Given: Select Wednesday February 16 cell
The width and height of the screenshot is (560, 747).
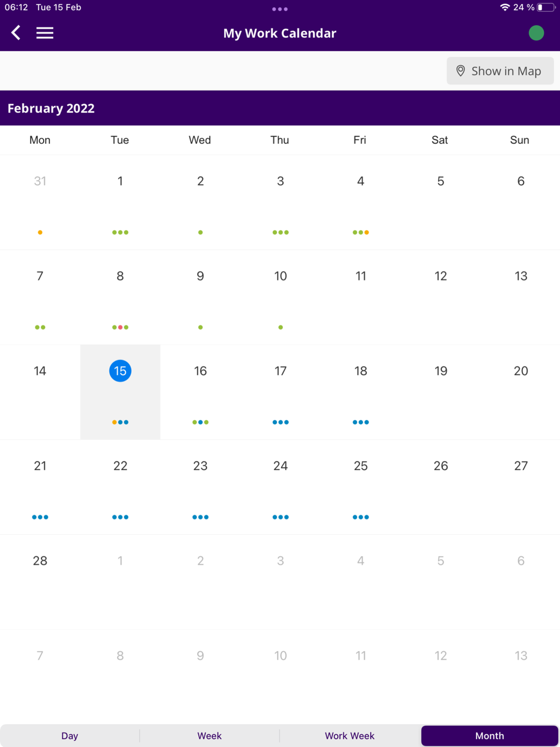Looking at the screenshot, I should [x=200, y=392].
